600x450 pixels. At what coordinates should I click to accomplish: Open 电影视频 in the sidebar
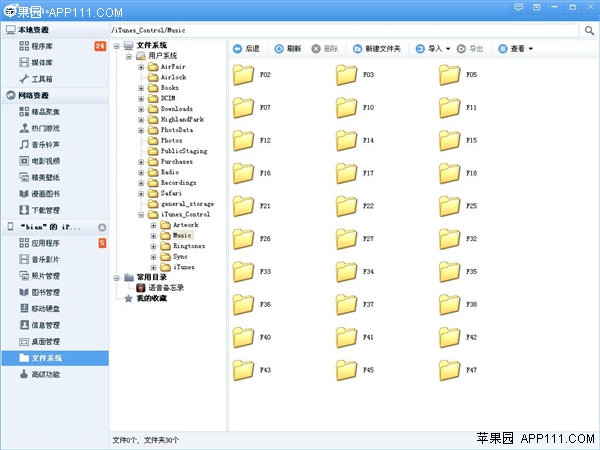(55, 161)
